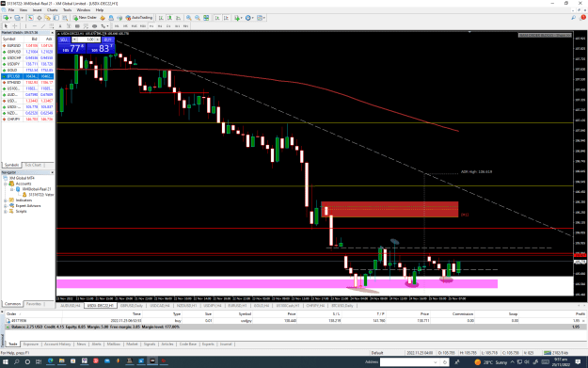Click the New Order button

85,18
